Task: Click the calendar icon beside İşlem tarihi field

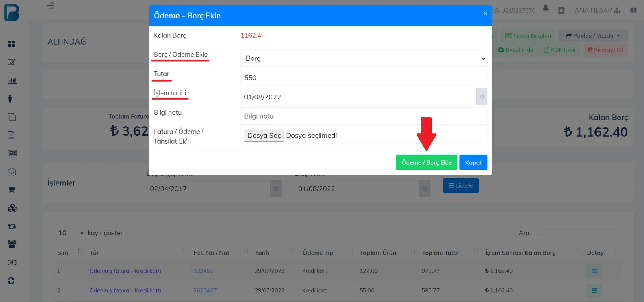Action: pyautogui.click(x=481, y=97)
